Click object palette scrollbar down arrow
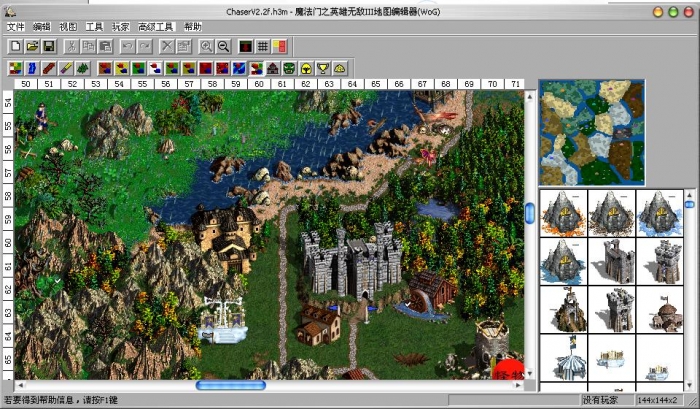700x409 pixels. pos(689,385)
